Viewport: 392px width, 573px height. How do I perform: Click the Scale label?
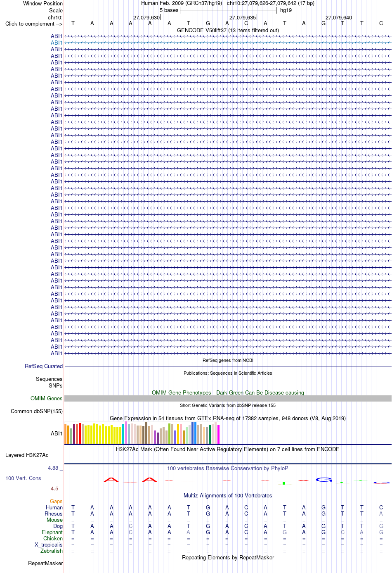point(56,10)
